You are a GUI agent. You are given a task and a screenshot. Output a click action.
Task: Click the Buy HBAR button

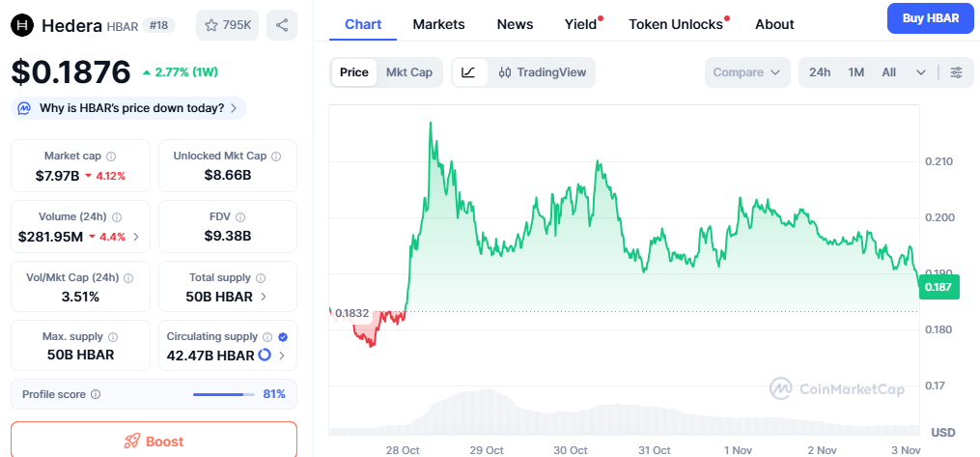[x=930, y=18]
